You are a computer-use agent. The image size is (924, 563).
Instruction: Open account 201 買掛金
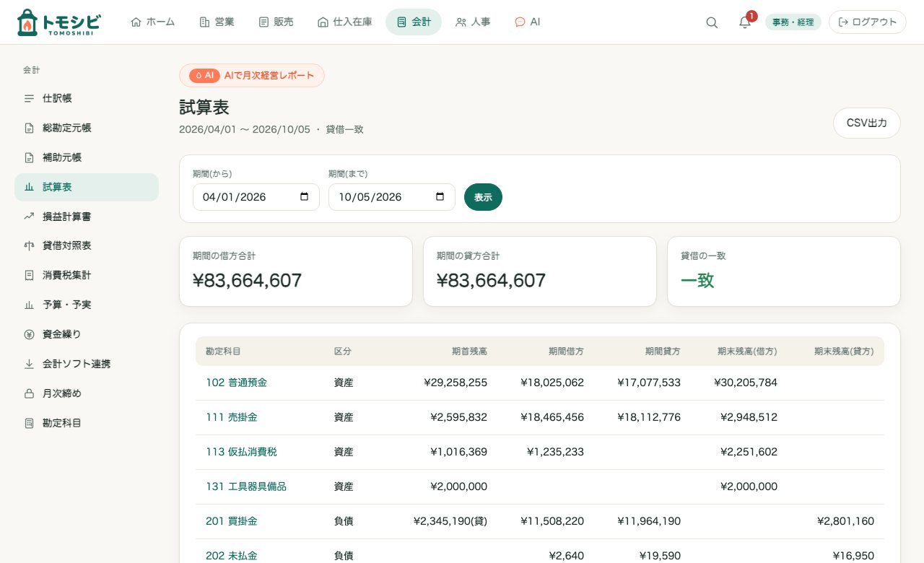point(232,521)
